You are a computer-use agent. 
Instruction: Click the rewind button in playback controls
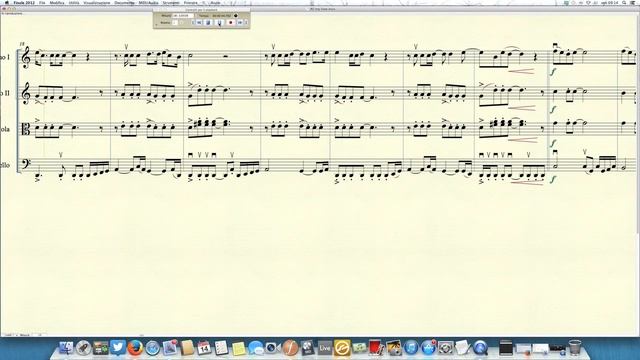point(199,22)
